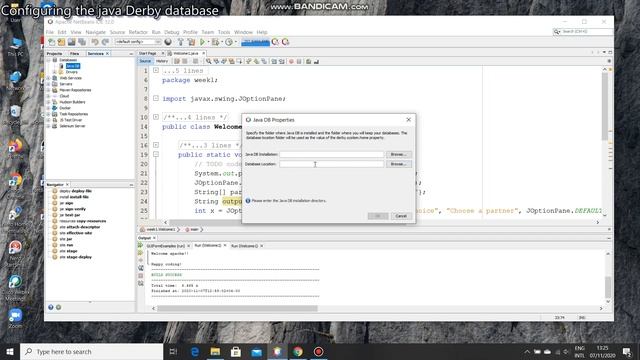640x360 pixels.
Task: Select 'install install-file' in Navigator
Action: coord(74,197)
